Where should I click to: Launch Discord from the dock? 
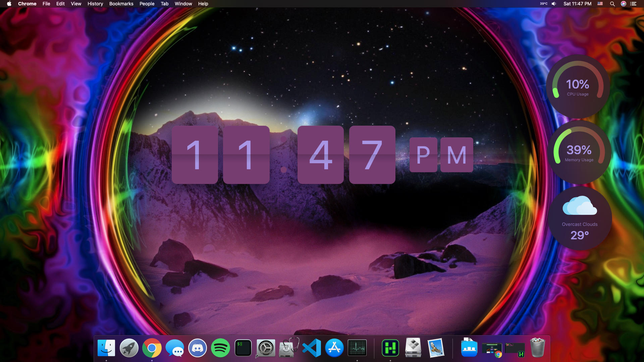coord(198,348)
